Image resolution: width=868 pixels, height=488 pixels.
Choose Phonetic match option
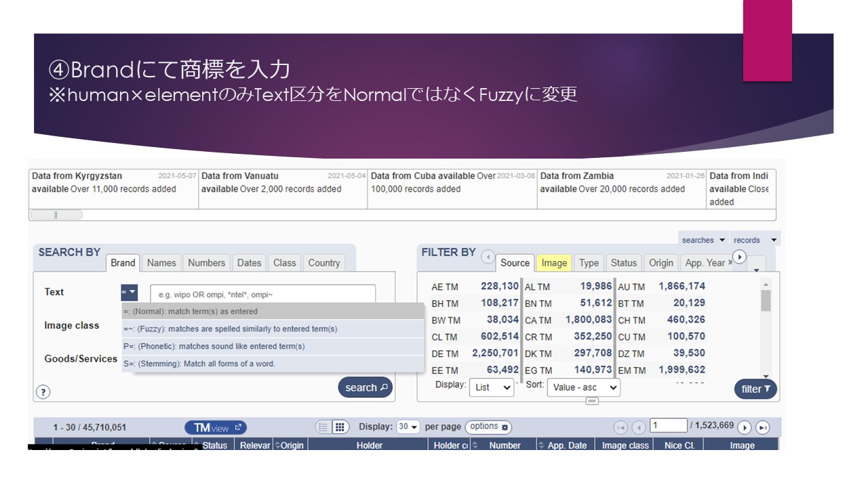tap(273, 346)
